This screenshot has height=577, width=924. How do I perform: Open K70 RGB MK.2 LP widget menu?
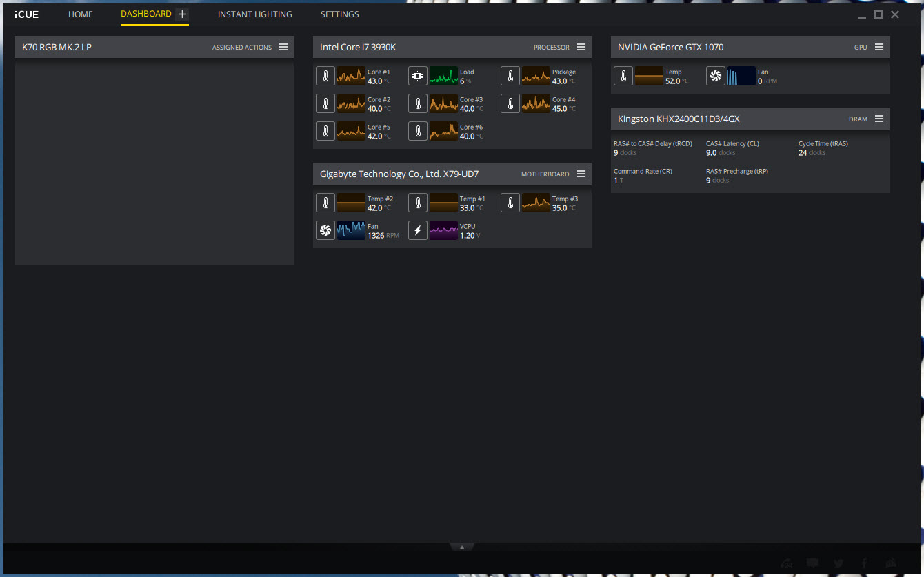pos(283,47)
